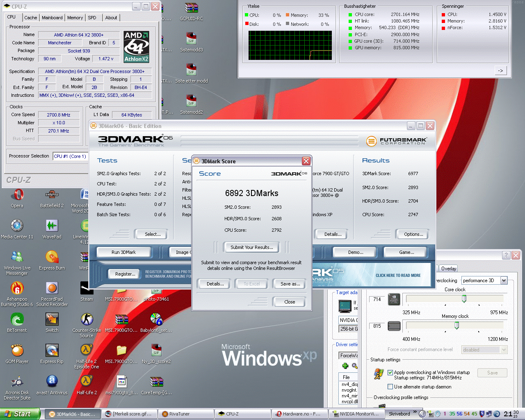Open Sistemodd3 GIF file icon
The width and height of the screenshot is (525, 420).
(191, 42)
